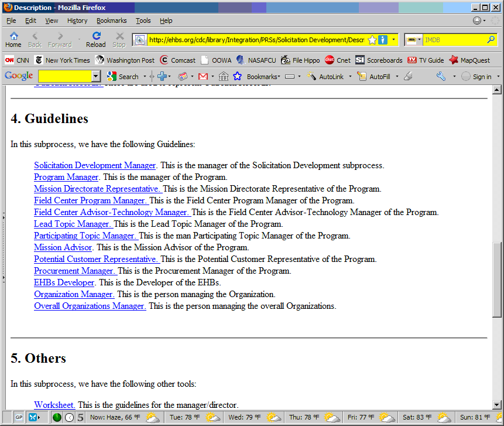Image resolution: width=504 pixels, height=426 pixels.
Task: Click the Google toolbar Gmail icon
Action: coord(203,77)
